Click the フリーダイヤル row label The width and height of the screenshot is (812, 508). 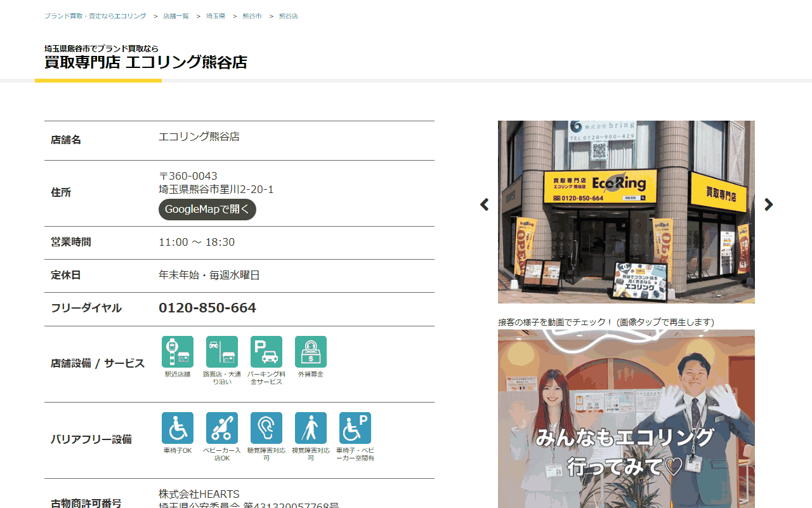coord(86,308)
